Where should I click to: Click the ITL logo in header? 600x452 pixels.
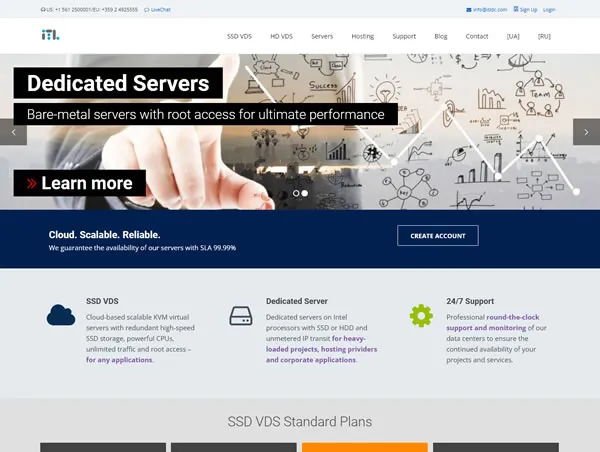point(51,35)
